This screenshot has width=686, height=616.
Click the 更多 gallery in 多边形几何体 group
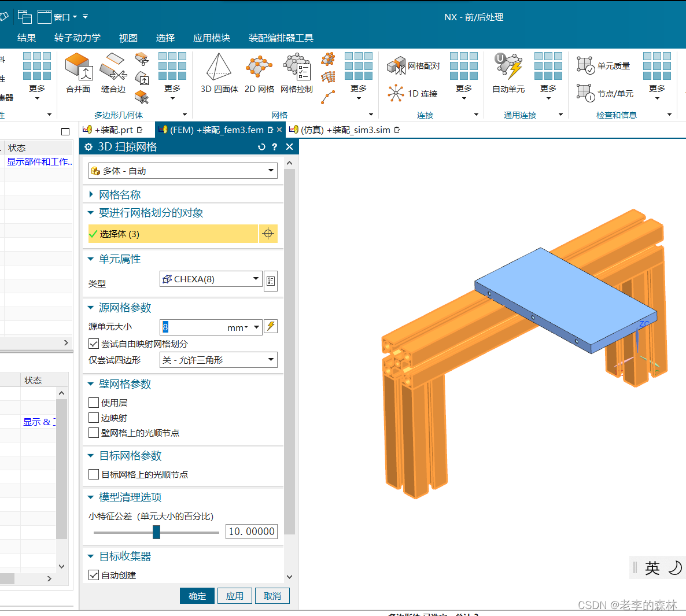click(x=172, y=76)
